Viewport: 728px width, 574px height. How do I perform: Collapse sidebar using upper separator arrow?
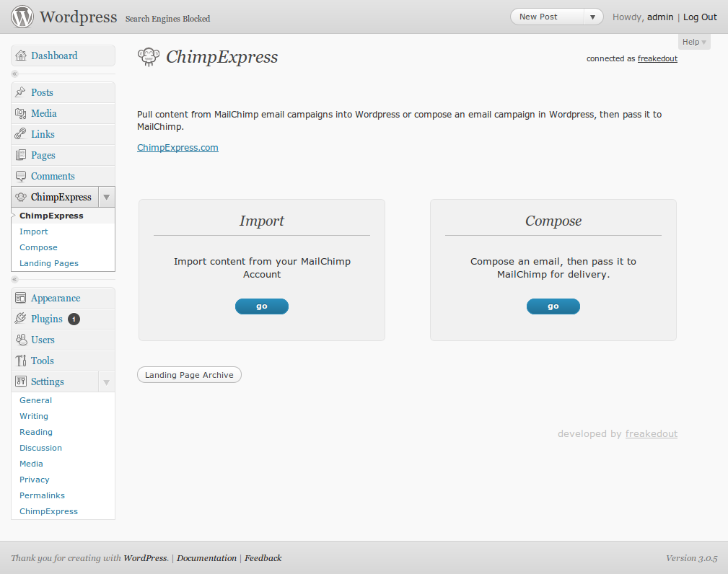pyautogui.click(x=14, y=74)
